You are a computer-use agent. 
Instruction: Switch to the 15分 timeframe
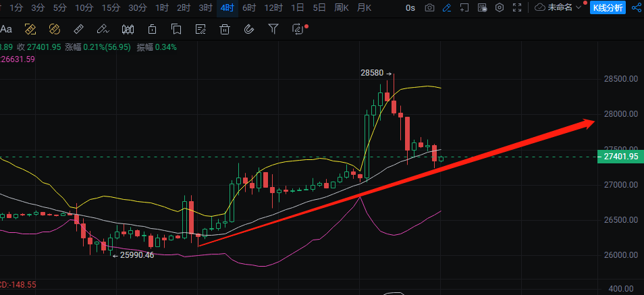click(111, 7)
